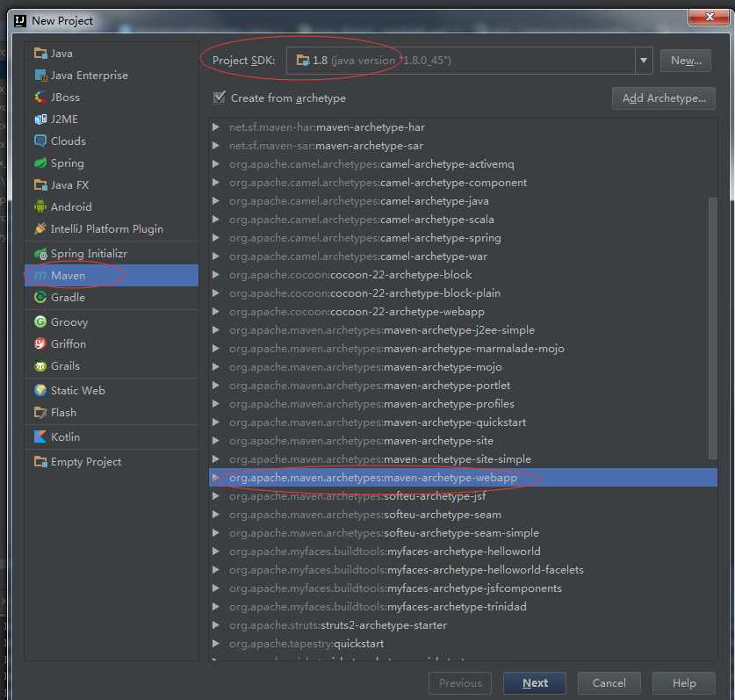Expand maven-archetype-webapp node

[x=216, y=478]
